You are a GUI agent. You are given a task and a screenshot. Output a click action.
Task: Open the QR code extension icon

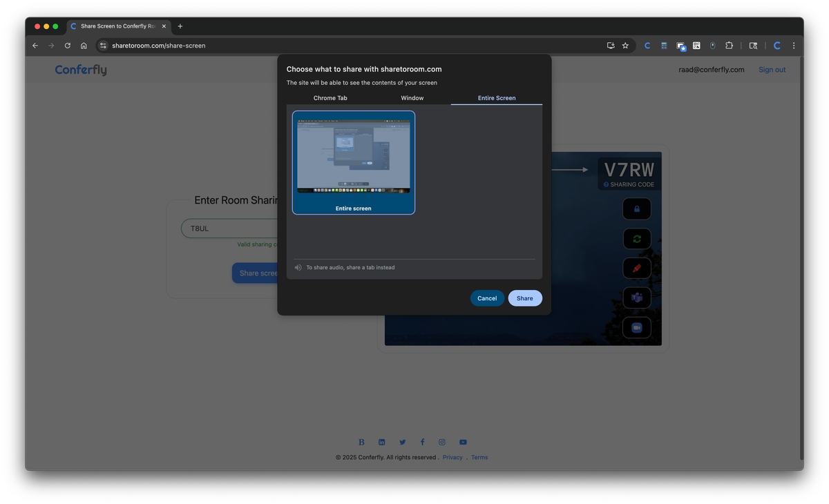coord(696,46)
